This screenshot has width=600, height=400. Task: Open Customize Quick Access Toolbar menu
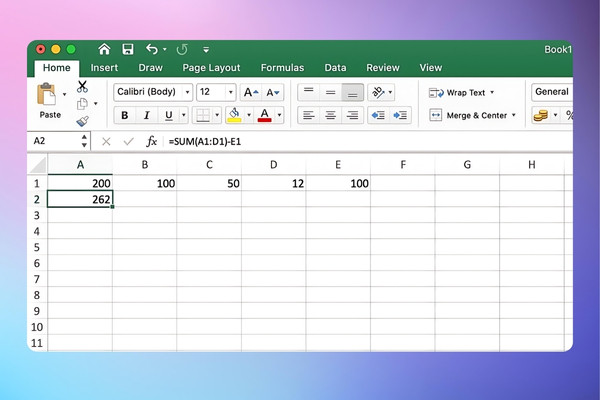tap(206, 49)
